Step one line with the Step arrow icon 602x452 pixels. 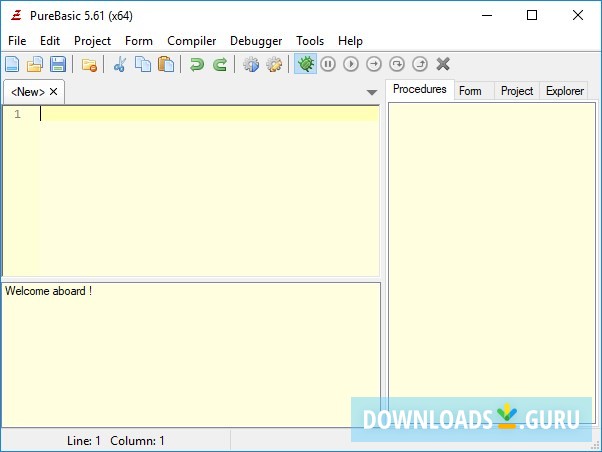coord(374,64)
